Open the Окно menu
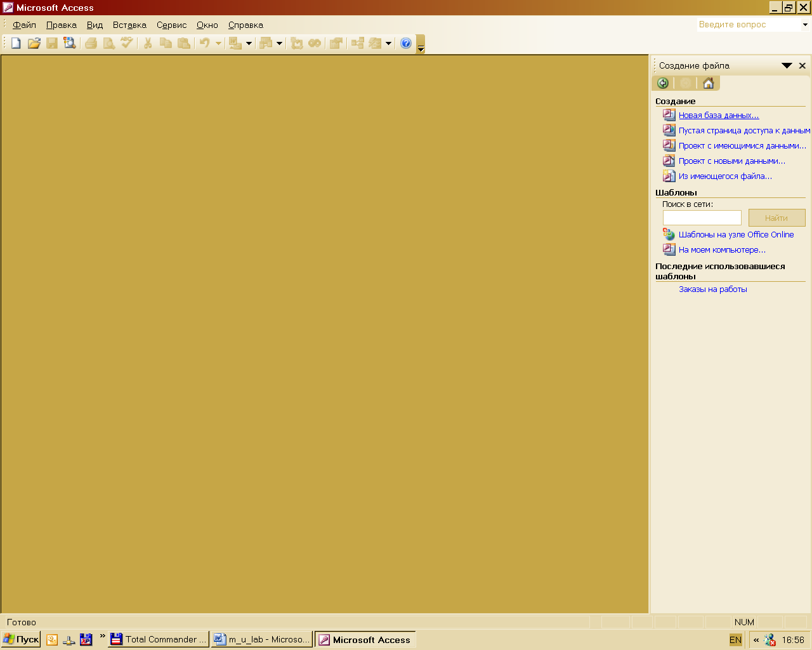Image resolution: width=812 pixels, height=650 pixels. pos(207,25)
